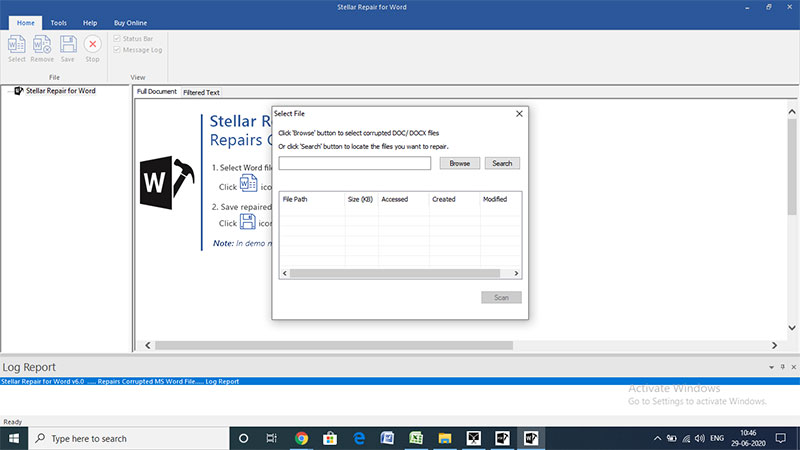Viewport: 800px width, 450px height.
Task: Open the Help ribbon tab
Action: tap(90, 23)
